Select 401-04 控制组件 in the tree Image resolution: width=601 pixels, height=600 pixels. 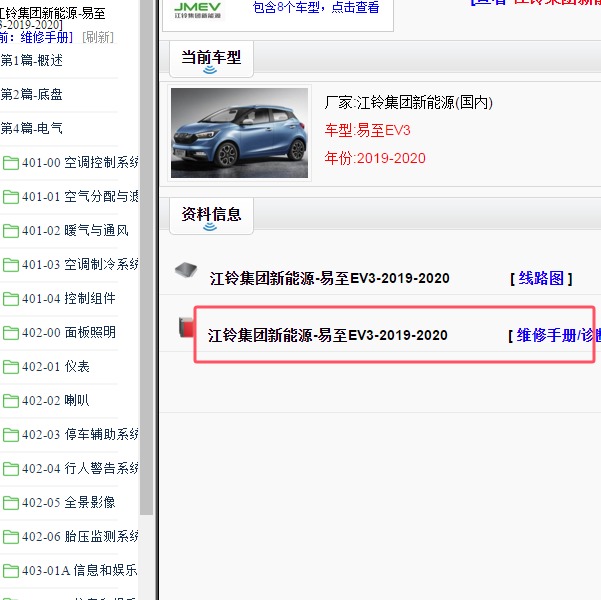[x=69, y=298]
